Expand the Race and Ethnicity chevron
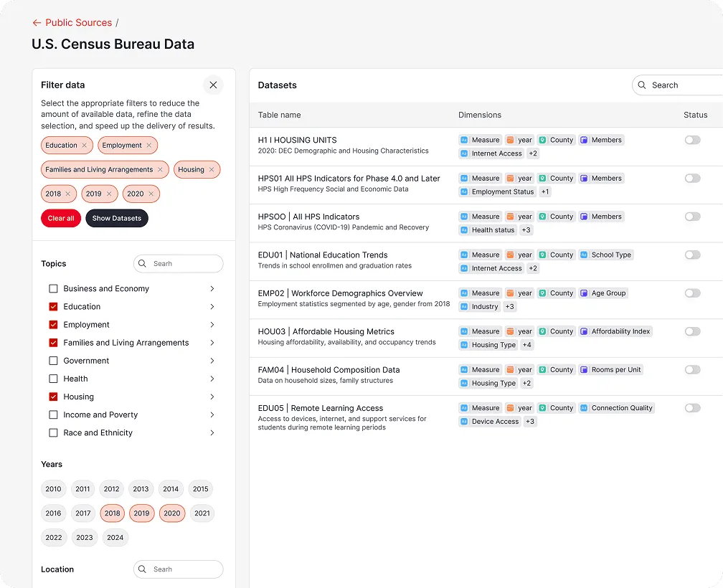 212,432
